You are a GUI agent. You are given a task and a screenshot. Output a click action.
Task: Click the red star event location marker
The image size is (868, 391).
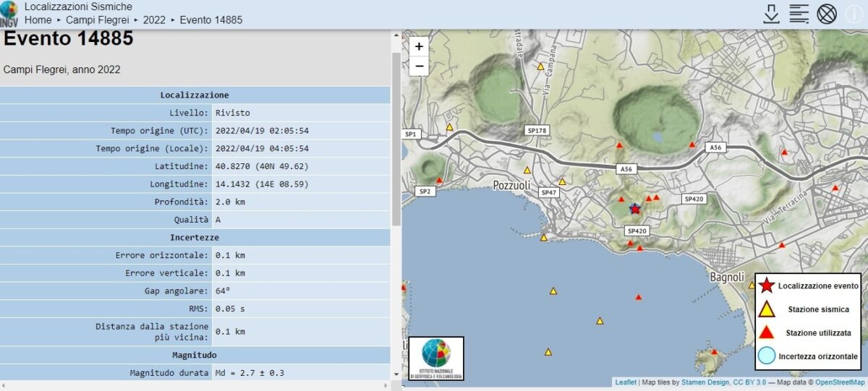pos(634,209)
